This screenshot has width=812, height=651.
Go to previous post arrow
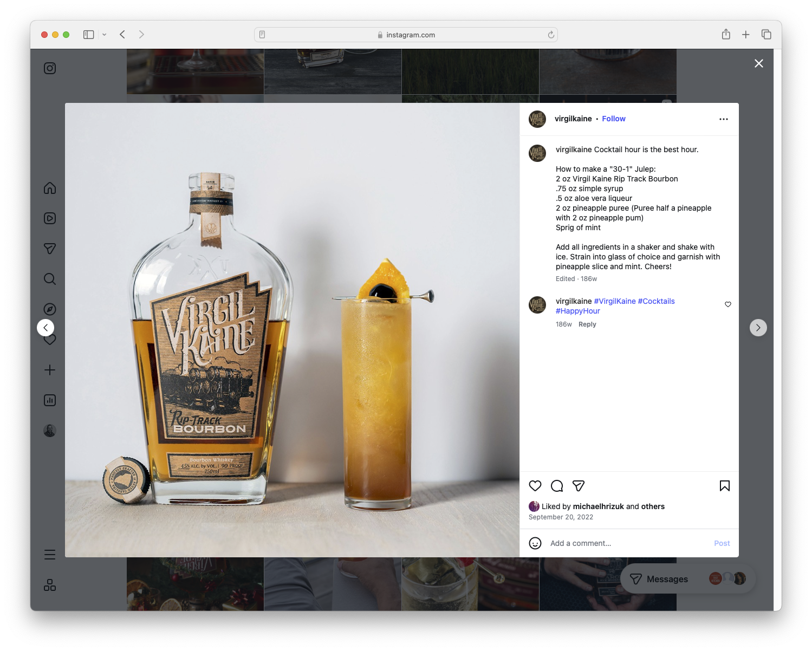46,328
